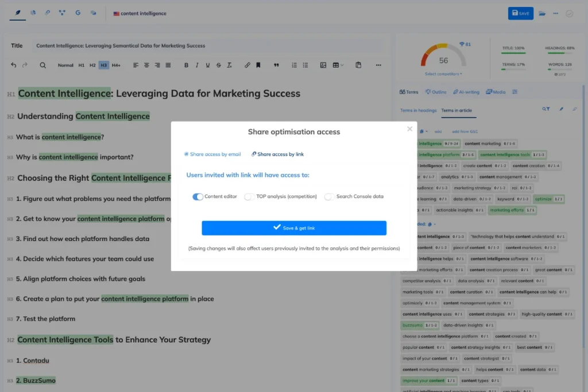
Task: Open the editor toolbar more options menu
Action: (378, 65)
